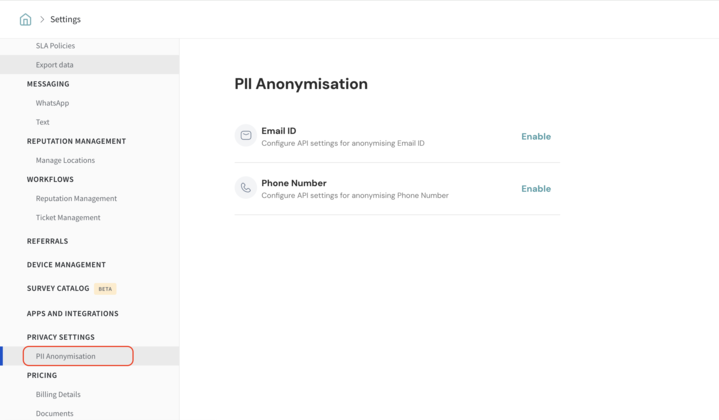Click the Phone Number handset icon

pos(246,188)
